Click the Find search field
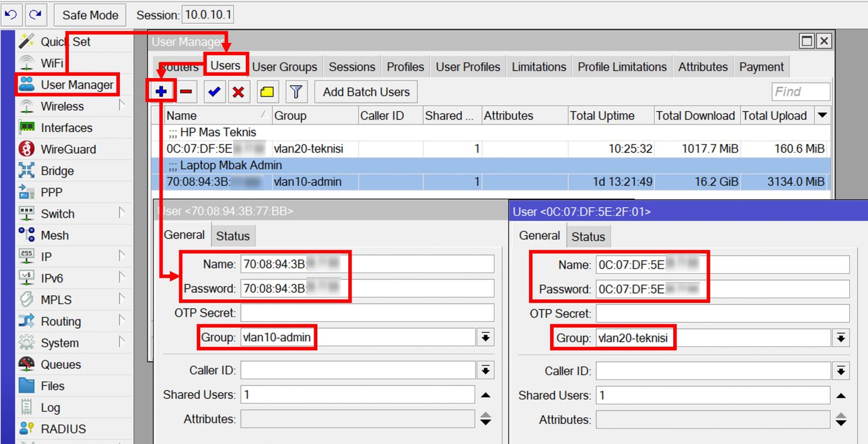 pos(800,92)
